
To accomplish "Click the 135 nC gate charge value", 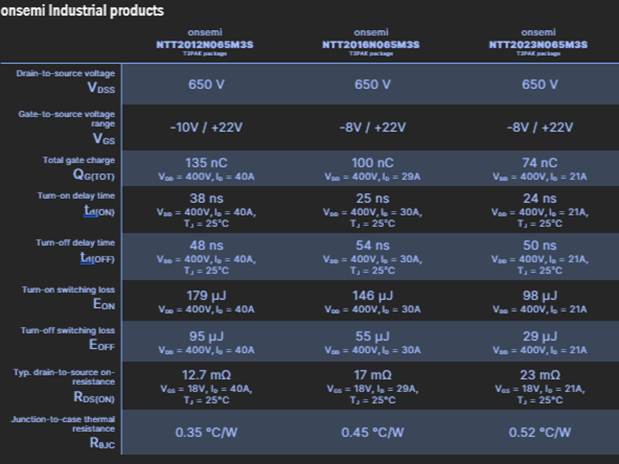I will 206,163.
